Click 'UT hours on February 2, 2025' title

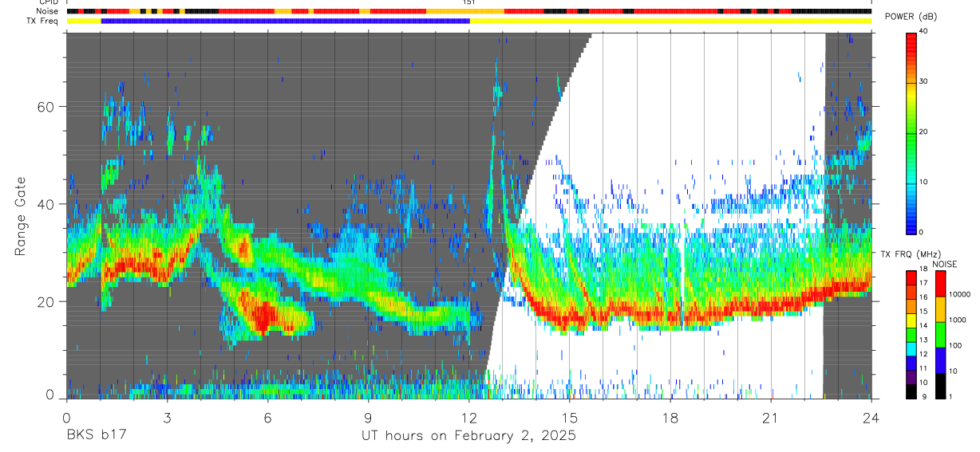tap(468, 436)
